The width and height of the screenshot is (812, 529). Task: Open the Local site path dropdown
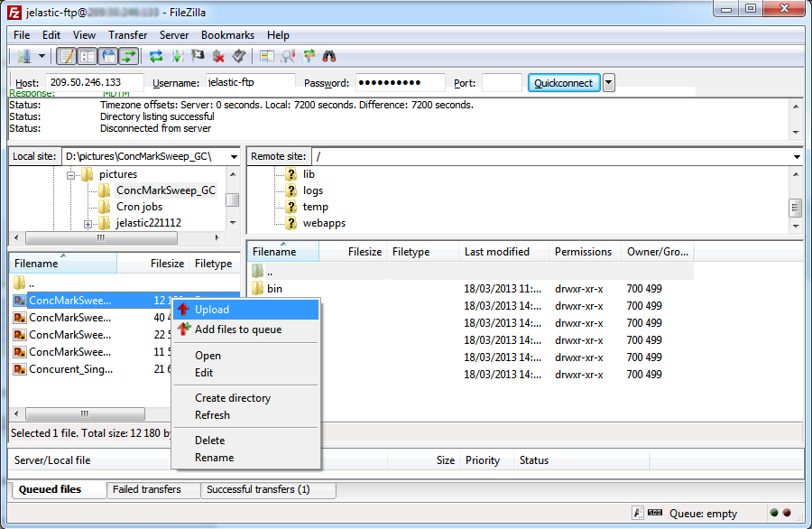pyautogui.click(x=234, y=156)
